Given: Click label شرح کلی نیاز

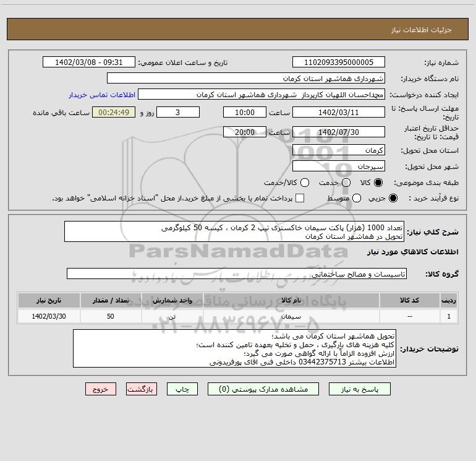Looking at the screenshot, I should 433,232.
